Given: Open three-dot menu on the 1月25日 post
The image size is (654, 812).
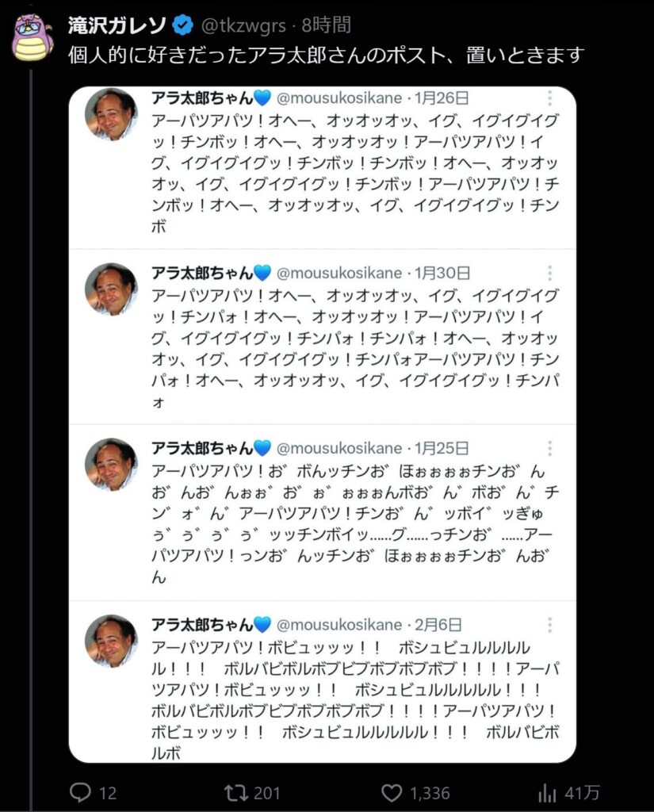Looking at the screenshot, I should 550,448.
